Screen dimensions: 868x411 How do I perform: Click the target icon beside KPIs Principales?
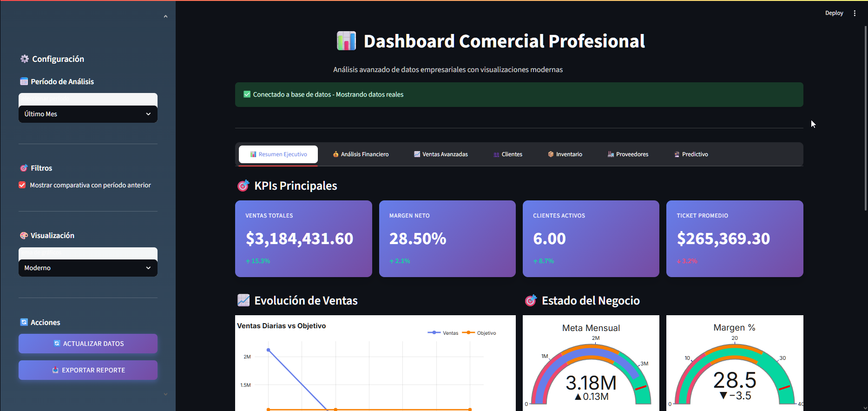coord(243,186)
